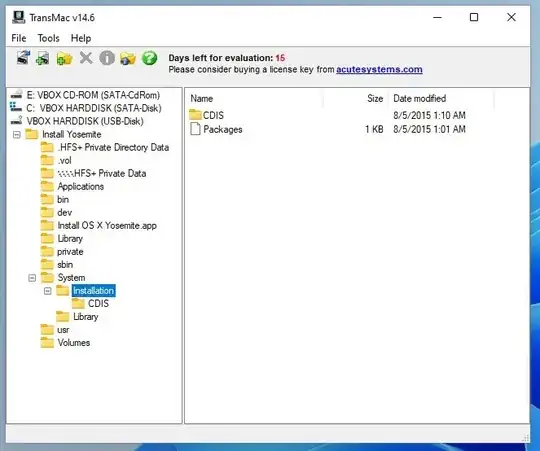Open the Help menu
540x451 pixels.
[81, 38]
